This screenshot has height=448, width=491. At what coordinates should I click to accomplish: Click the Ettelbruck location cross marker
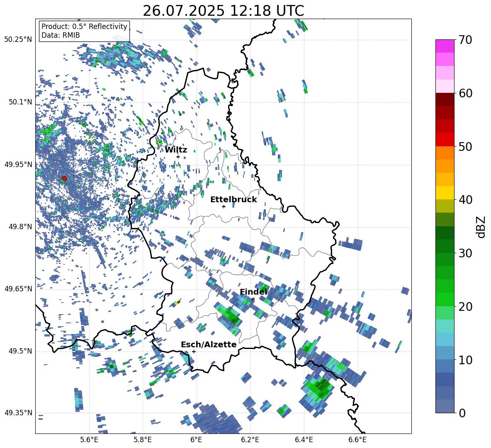coord(224,206)
